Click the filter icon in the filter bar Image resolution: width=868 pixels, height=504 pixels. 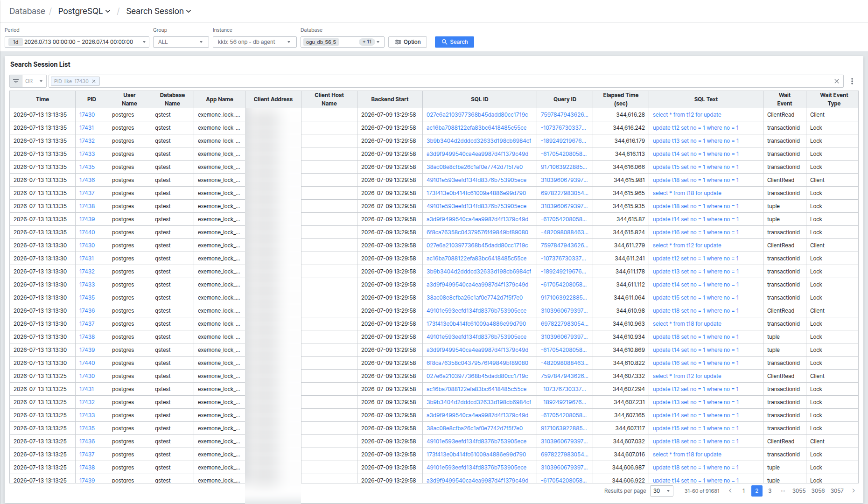(16, 81)
